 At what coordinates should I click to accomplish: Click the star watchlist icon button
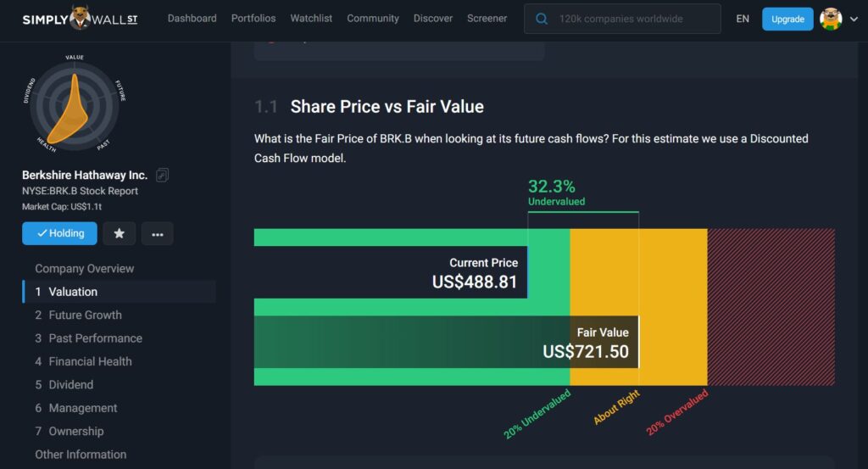tap(119, 233)
